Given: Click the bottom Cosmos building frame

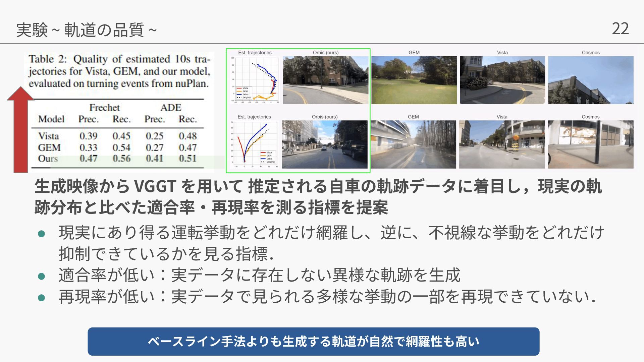Looking at the screenshot, I should pyautogui.click(x=591, y=144).
